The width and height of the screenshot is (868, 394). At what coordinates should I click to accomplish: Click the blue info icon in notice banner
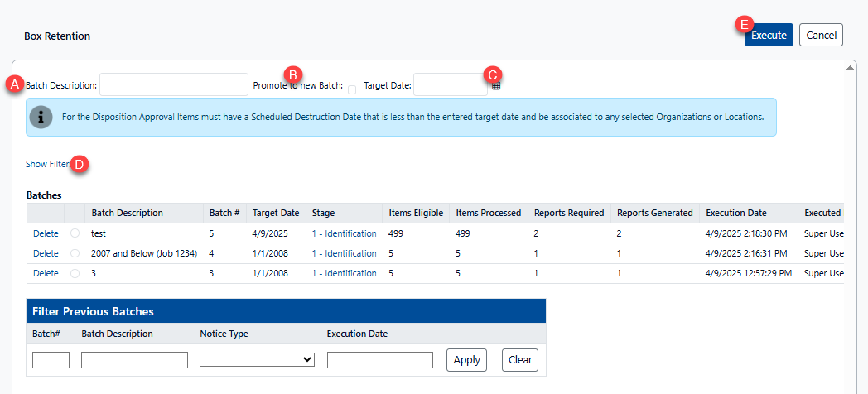pos(41,118)
